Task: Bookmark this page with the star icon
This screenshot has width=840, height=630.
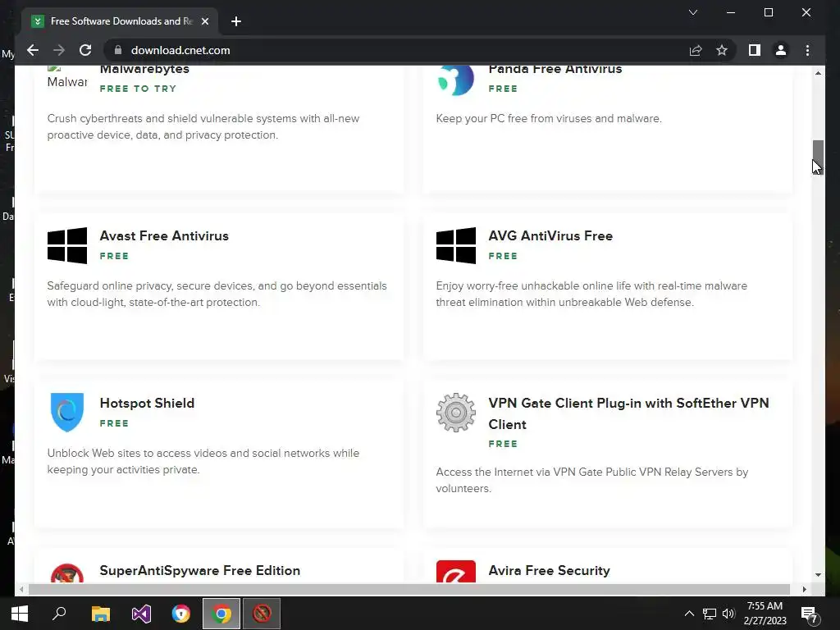Action: tap(722, 50)
